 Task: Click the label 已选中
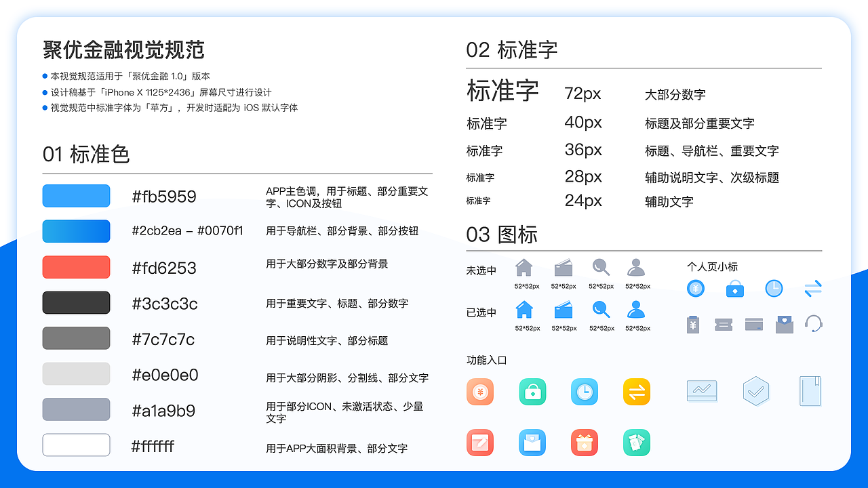click(481, 312)
